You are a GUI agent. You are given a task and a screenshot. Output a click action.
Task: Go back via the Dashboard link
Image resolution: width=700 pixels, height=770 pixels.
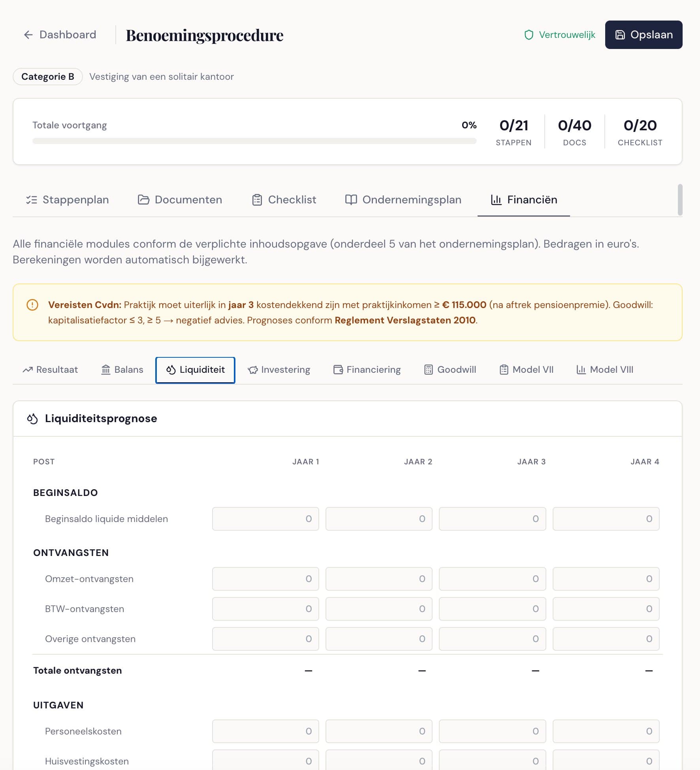pyautogui.click(x=68, y=35)
